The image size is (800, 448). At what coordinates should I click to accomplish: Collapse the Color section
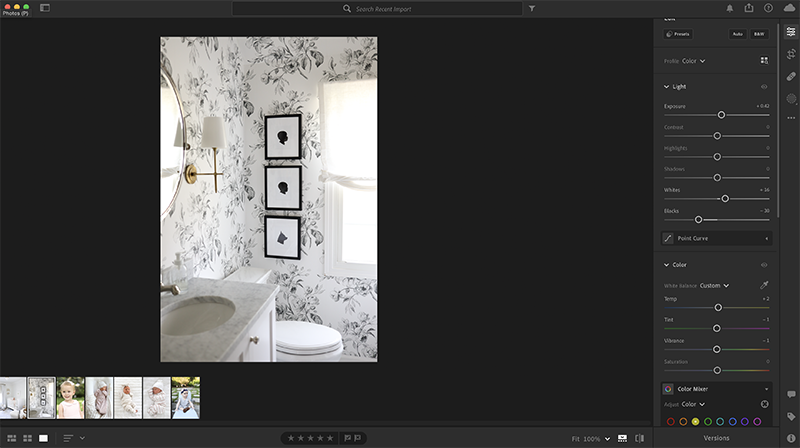666,265
